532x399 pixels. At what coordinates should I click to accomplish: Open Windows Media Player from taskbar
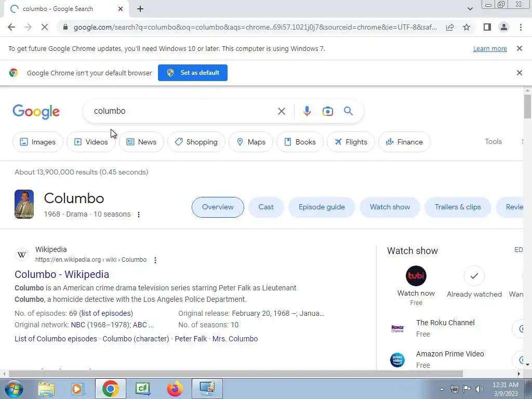tap(78, 389)
